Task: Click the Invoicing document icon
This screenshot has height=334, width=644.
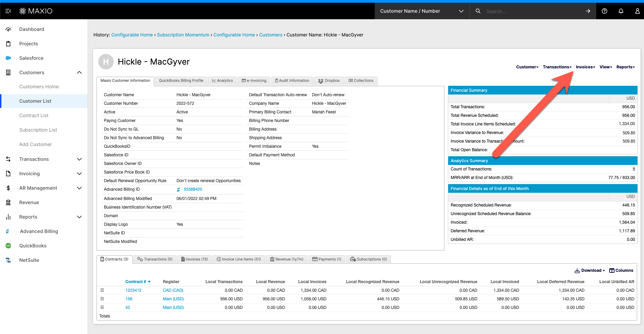Action: point(8,174)
